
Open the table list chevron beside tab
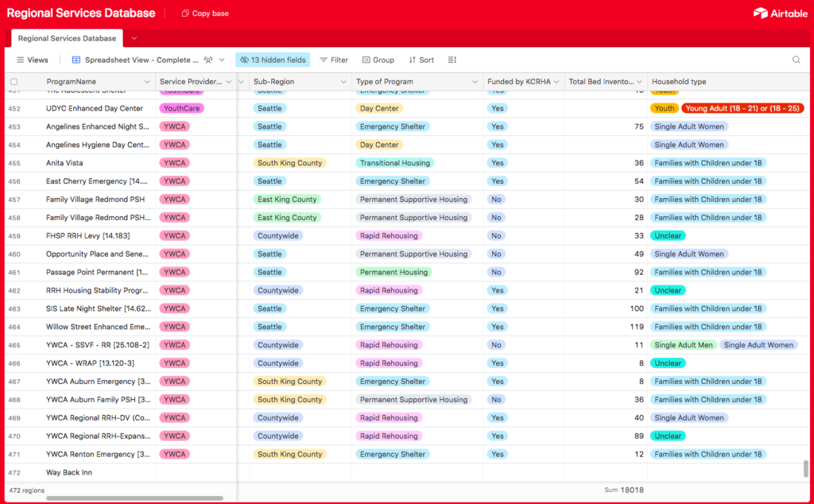134,38
